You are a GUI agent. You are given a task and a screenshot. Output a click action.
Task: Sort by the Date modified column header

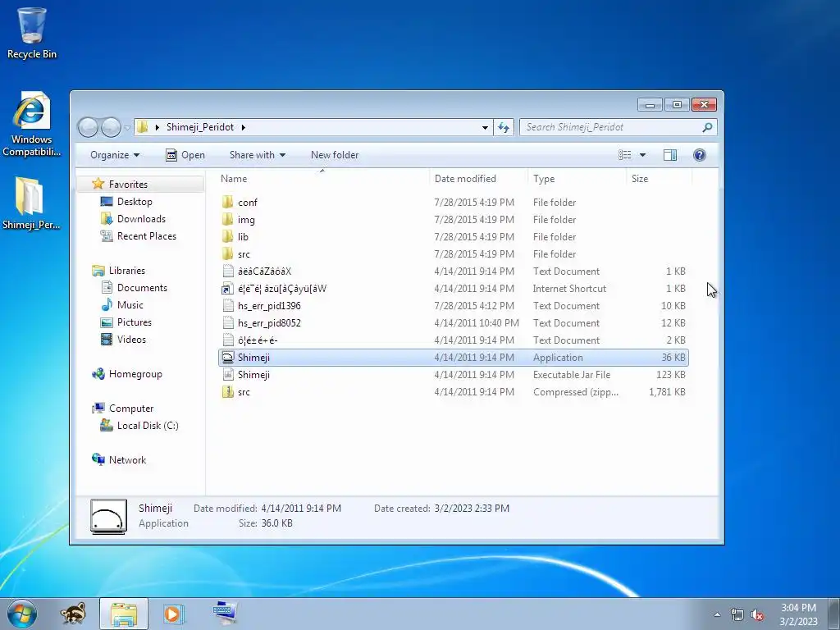coord(478,178)
